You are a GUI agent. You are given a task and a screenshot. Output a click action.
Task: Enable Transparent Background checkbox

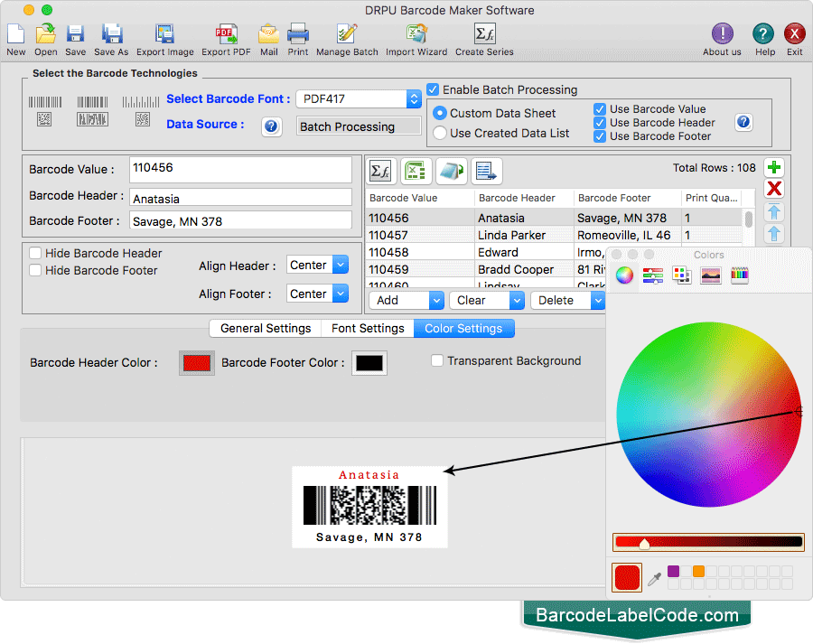[437, 360]
